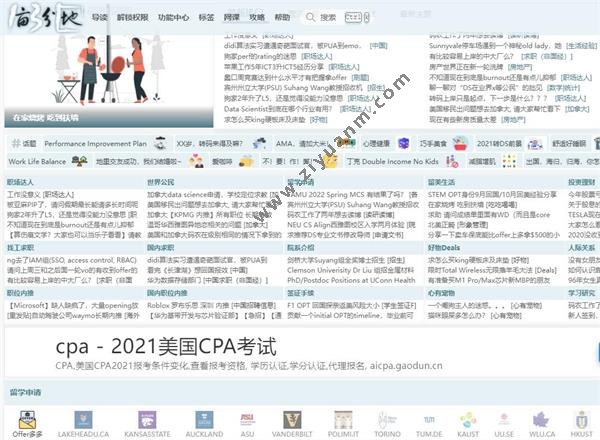Open the 国内求职 section header
This screenshot has width=600, height=440.
160,248
